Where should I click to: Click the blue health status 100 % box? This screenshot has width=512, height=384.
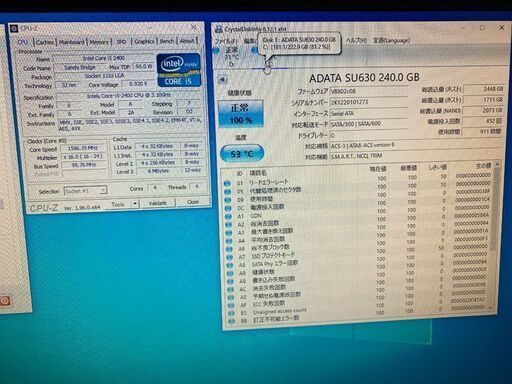[x=241, y=114]
